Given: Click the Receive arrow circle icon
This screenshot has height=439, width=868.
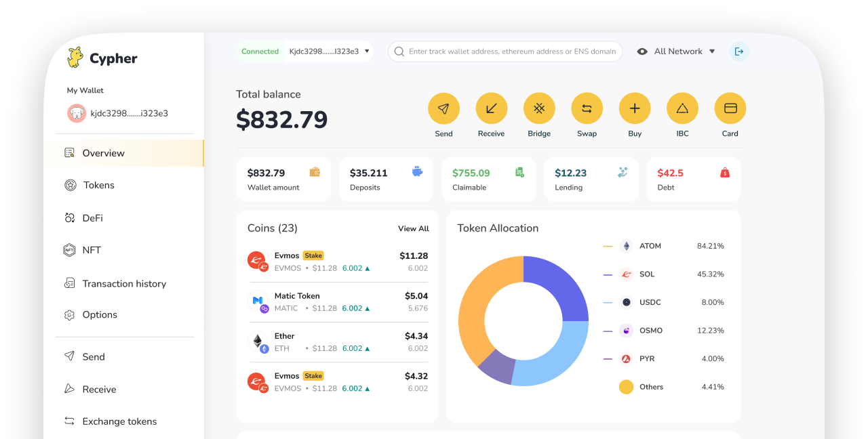Looking at the screenshot, I should click(491, 108).
